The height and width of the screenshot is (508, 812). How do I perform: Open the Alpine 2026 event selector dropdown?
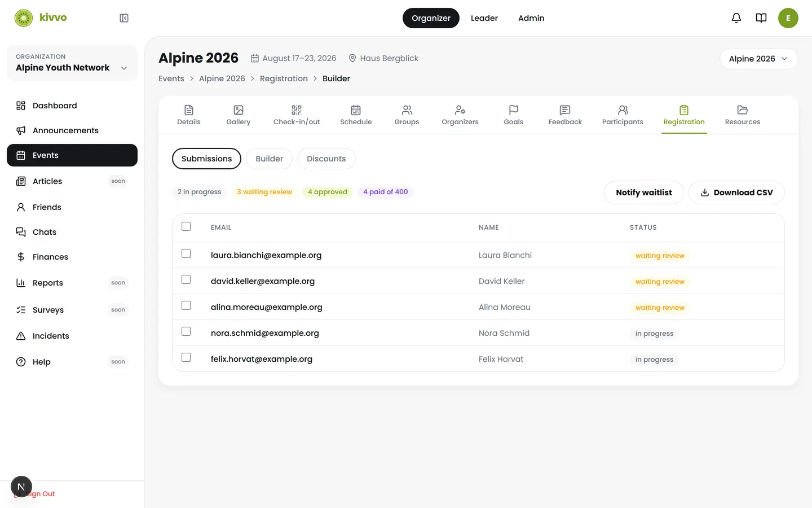758,59
